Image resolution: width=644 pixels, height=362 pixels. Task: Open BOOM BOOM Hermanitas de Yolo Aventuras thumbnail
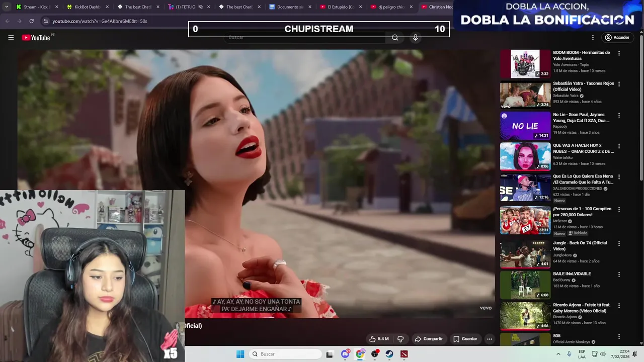[x=525, y=63]
